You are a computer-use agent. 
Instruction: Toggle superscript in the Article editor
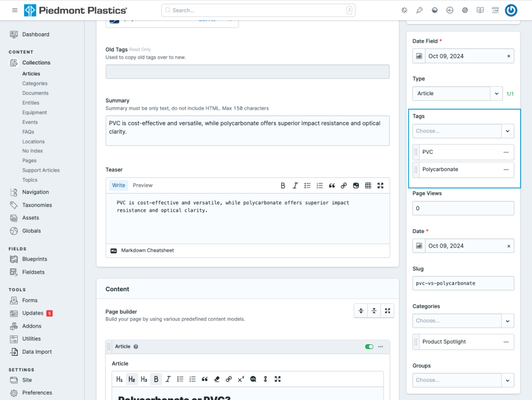[241, 379]
